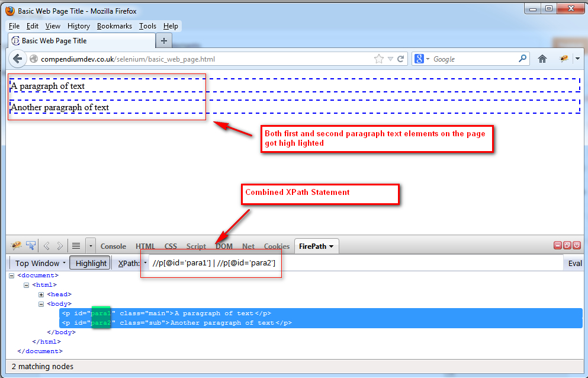
Task: Go to home page via Home icon
Action: [542, 58]
